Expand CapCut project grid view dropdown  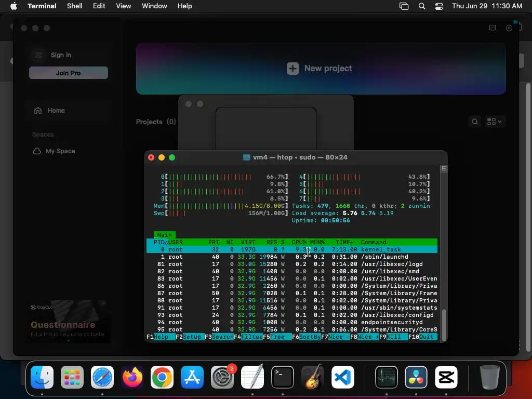(x=494, y=122)
